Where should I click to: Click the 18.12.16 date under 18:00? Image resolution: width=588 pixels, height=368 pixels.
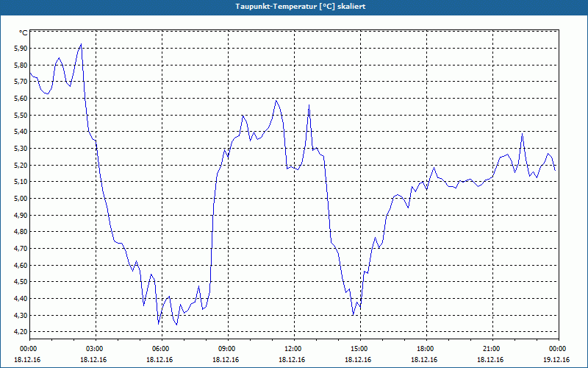[x=425, y=360]
